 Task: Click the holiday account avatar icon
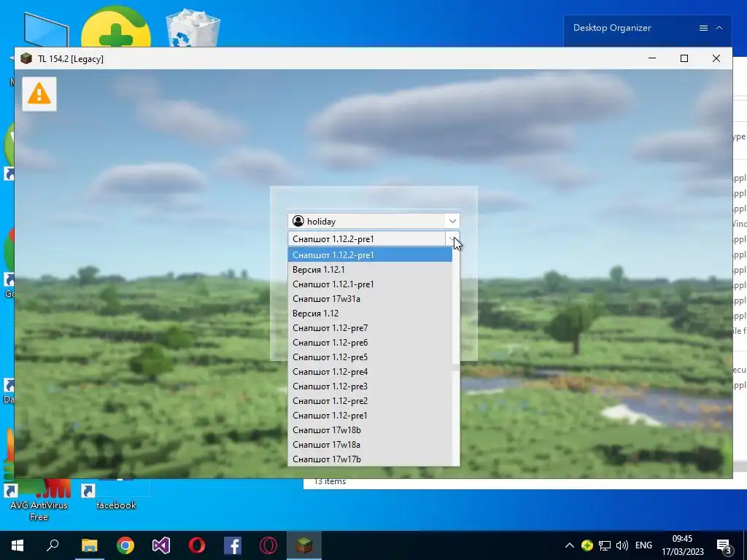coord(298,221)
